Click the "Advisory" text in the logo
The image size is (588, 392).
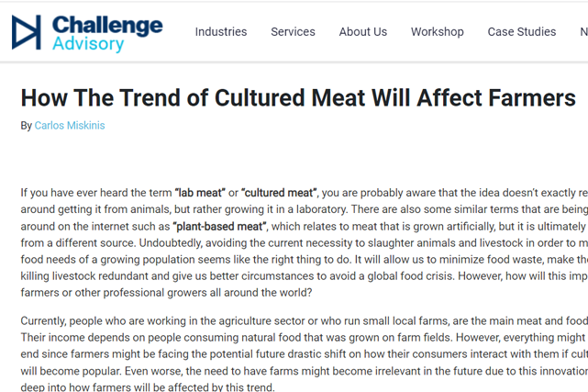88,43
